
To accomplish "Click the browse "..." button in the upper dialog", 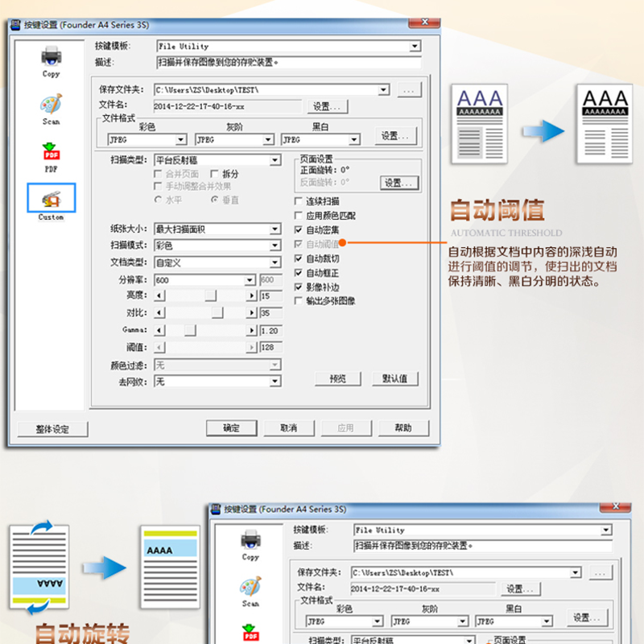I will click(x=409, y=90).
